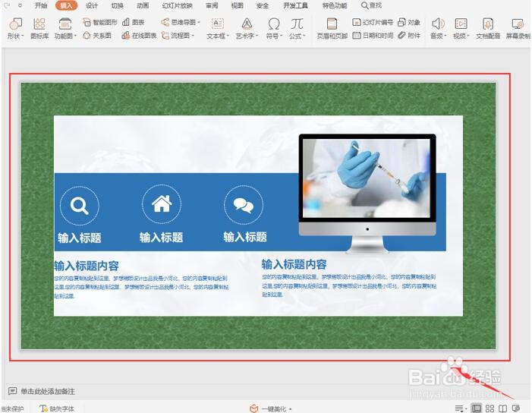Select 输入标题 under the house icon
Image resolution: width=532 pixels, height=413 pixels.
coord(161,237)
